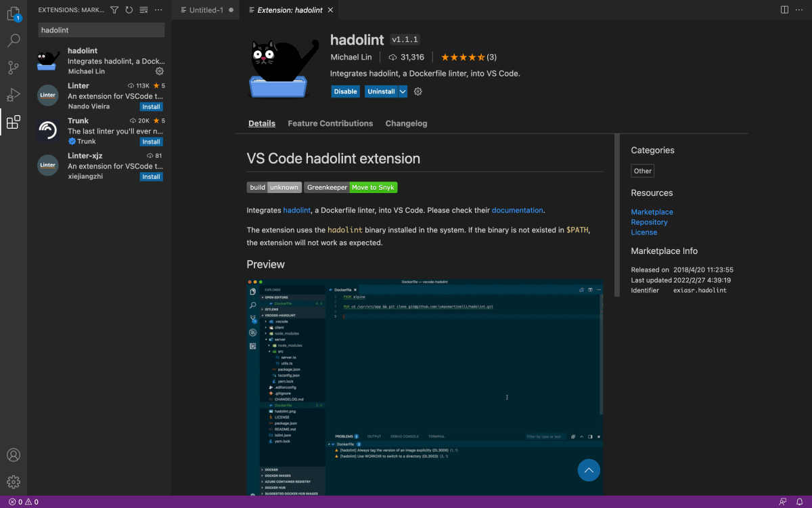The width and height of the screenshot is (812, 508).
Task: Disable the hadolint extension
Action: 345,91
